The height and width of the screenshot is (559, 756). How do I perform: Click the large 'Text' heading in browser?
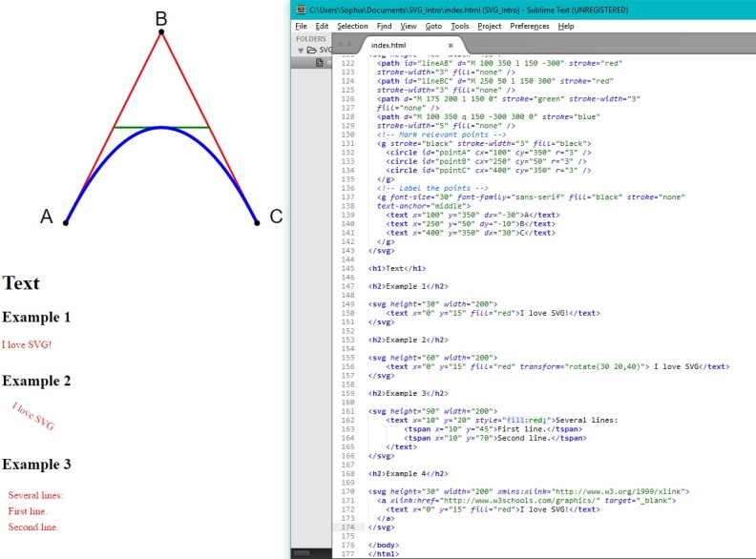click(x=21, y=283)
